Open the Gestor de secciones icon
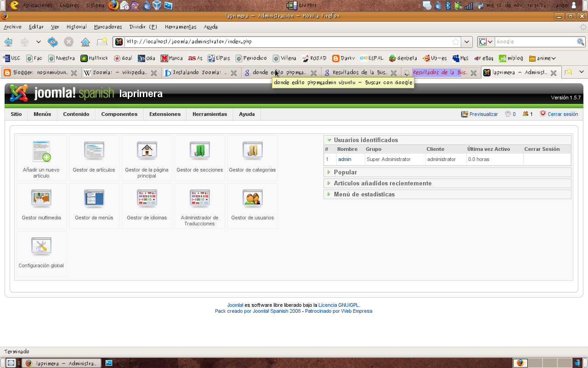 199,158
